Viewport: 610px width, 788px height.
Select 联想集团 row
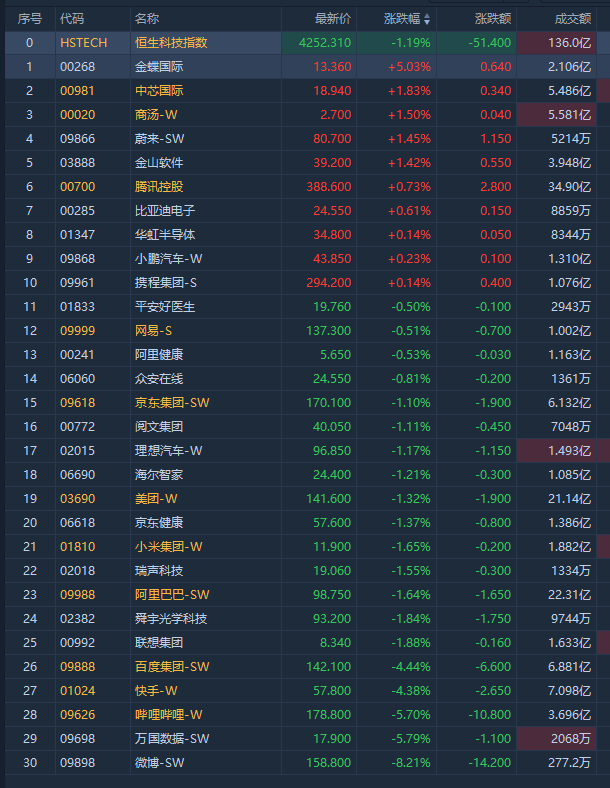point(159,643)
